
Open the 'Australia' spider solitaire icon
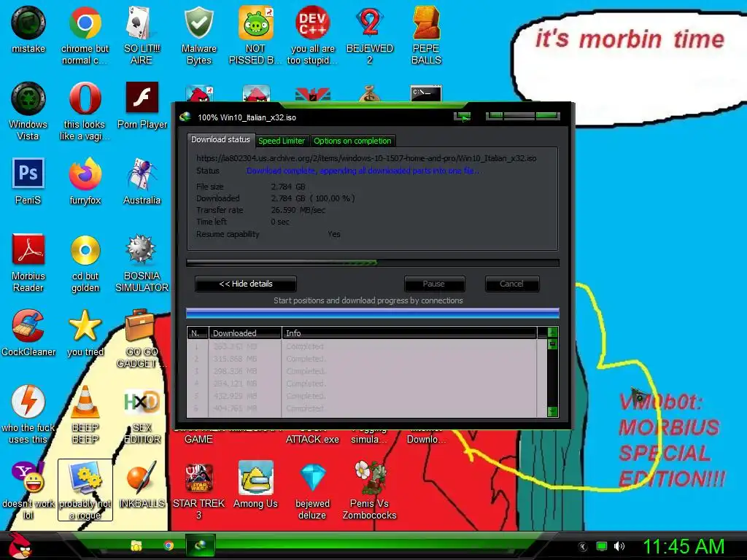142,182
